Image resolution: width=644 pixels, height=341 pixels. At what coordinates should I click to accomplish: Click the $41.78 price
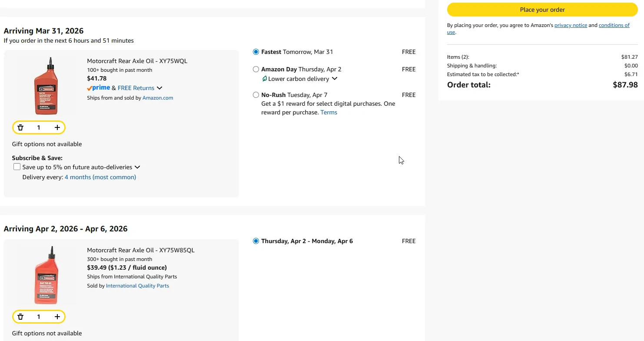(97, 79)
